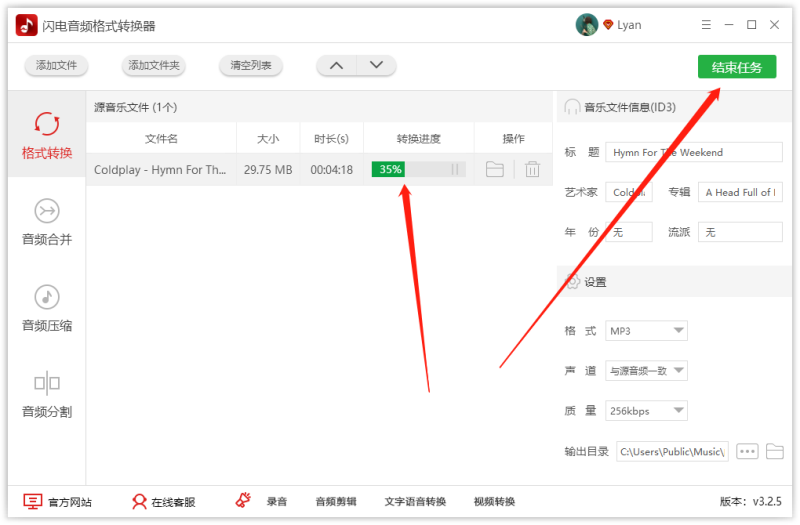Click the 操作 column header

click(513, 139)
